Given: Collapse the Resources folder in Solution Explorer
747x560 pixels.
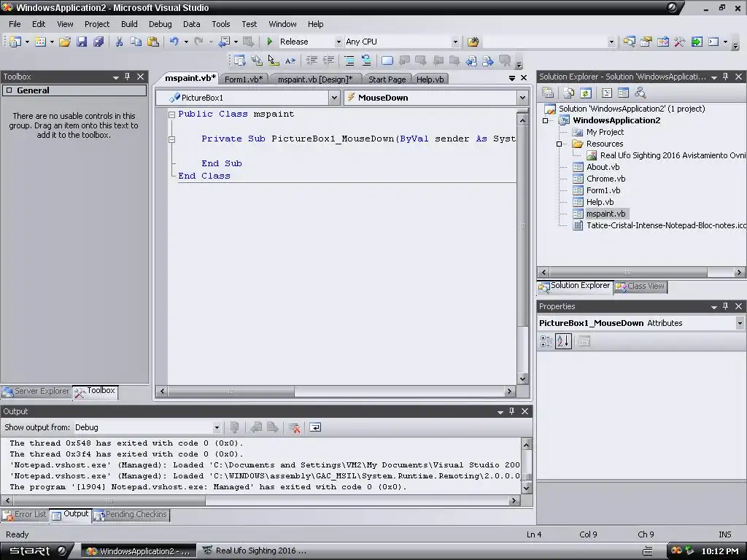Looking at the screenshot, I should click(x=560, y=144).
